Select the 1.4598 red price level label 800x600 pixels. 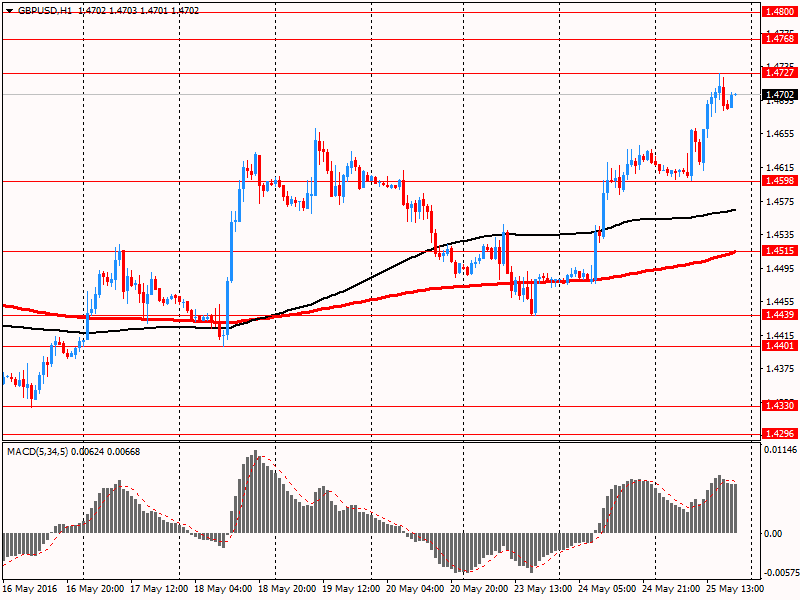(x=779, y=181)
